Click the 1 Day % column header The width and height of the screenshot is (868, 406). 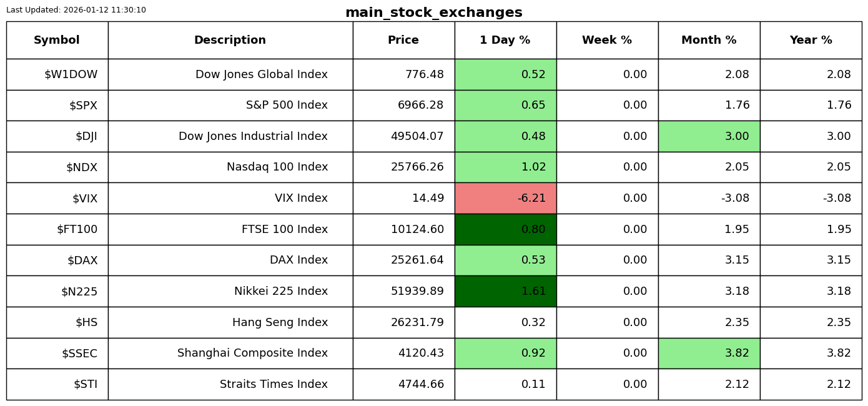tap(505, 40)
